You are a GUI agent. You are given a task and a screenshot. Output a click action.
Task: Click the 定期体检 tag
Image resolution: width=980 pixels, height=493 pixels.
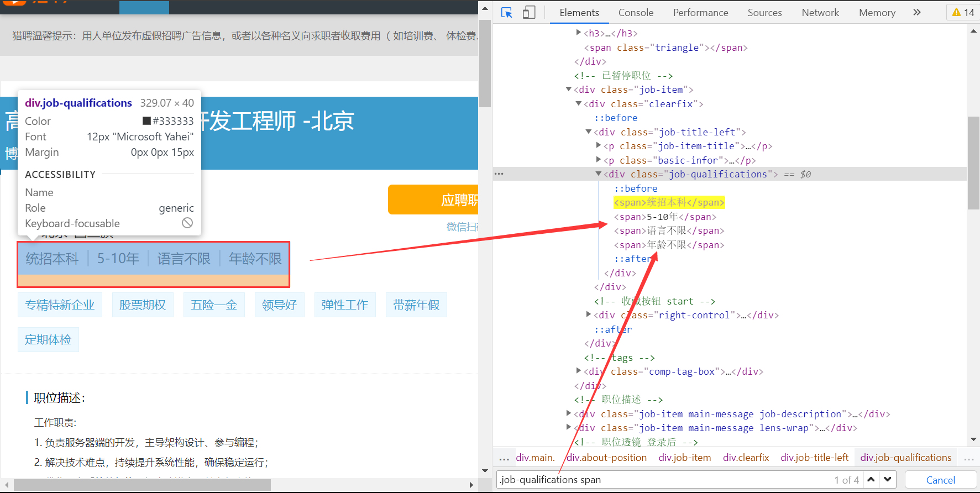[x=48, y=340]
